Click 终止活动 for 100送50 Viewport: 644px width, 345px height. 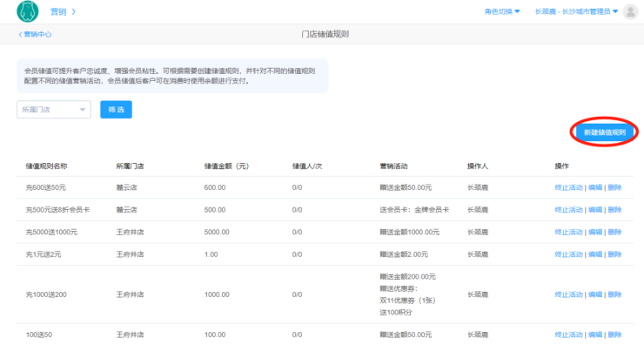[568, 335]
